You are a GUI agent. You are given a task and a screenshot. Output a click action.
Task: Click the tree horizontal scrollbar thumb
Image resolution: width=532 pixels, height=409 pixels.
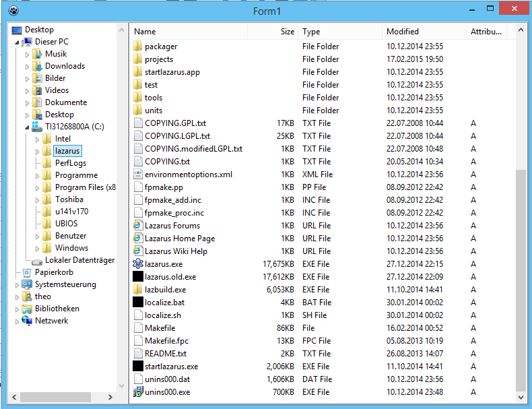55,397
